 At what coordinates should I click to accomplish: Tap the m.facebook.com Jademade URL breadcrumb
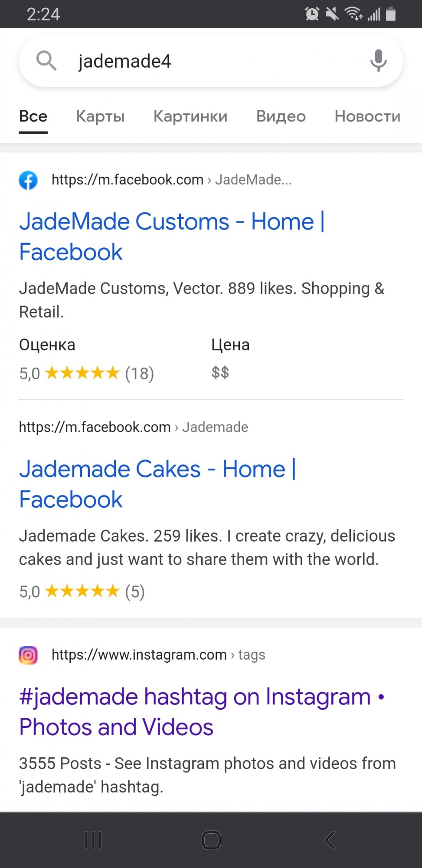click(133, 427)
